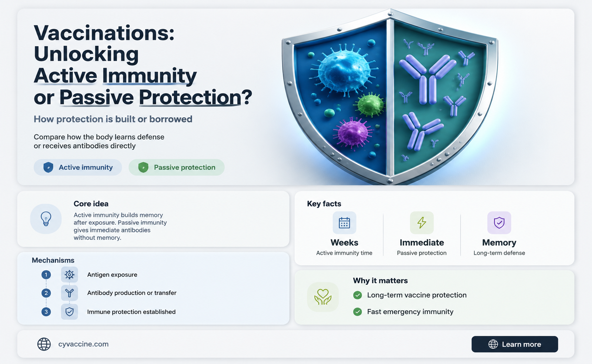Click the green shield icon in Passive protection pill

click(143, 167)
